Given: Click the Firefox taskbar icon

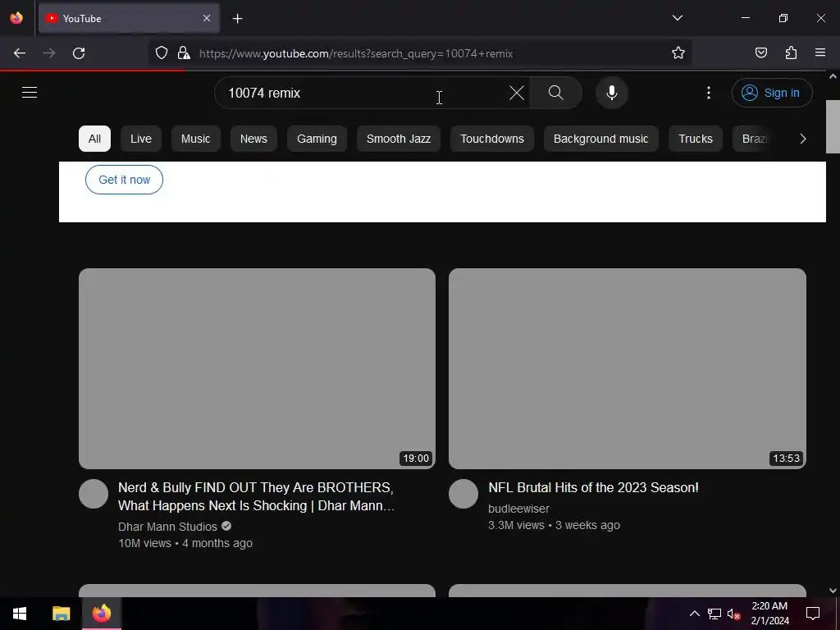Looking at the screenshot, I should 102,614.
